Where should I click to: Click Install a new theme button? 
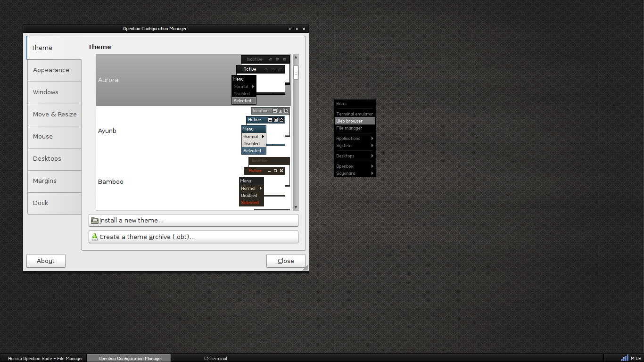[193, 220]
